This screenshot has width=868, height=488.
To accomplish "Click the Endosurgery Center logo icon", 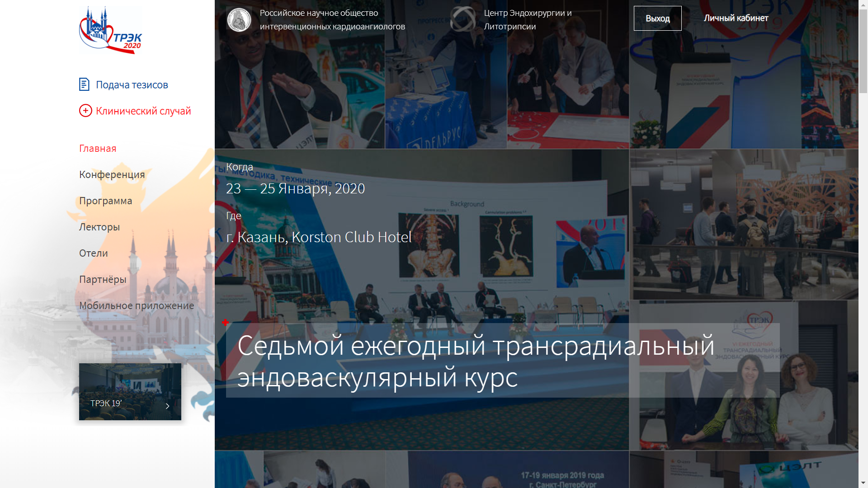I will point(463,19).
